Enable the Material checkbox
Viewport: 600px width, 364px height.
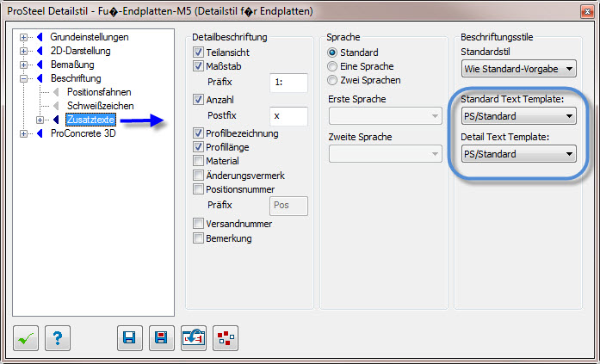pyautogui.click(x=198, y=161)
